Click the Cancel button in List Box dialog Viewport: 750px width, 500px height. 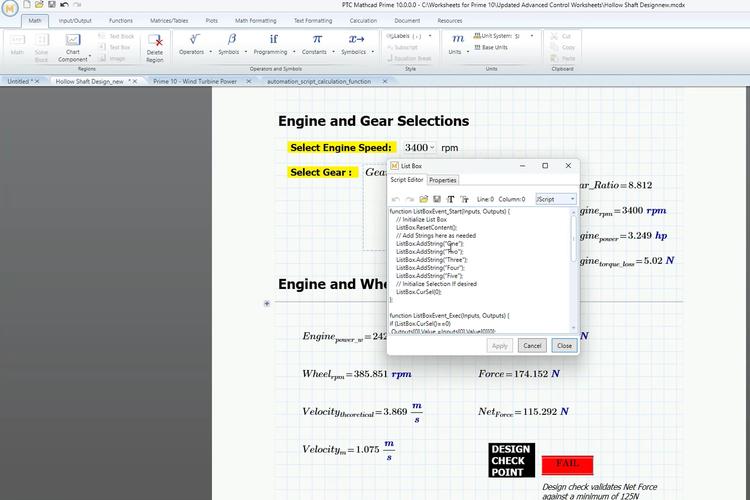click(532, 345)
